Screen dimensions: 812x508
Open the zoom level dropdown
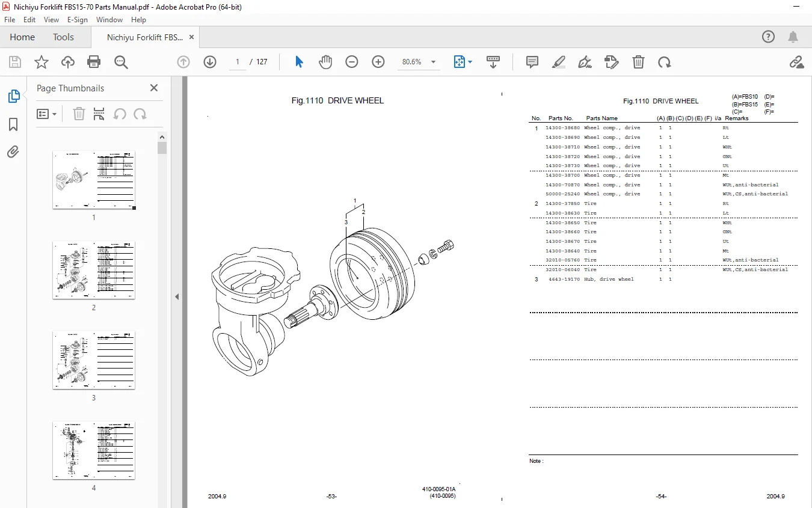(x=432, y=62)
